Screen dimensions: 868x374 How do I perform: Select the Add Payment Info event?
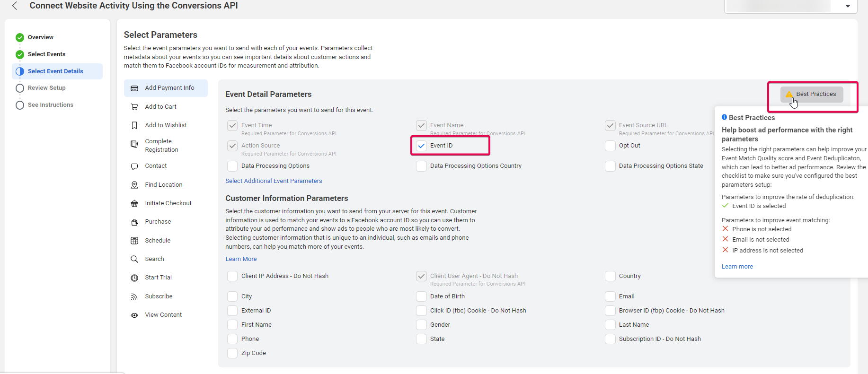click(166, 88)
